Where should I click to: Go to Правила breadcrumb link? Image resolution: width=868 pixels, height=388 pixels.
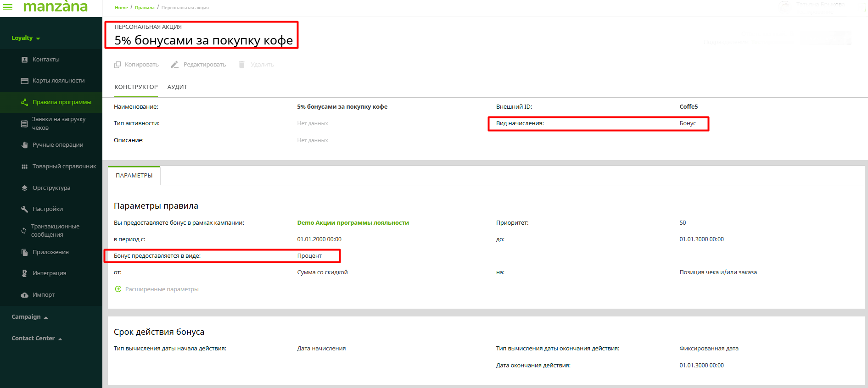pyautogui.click(x=144, y=8)
